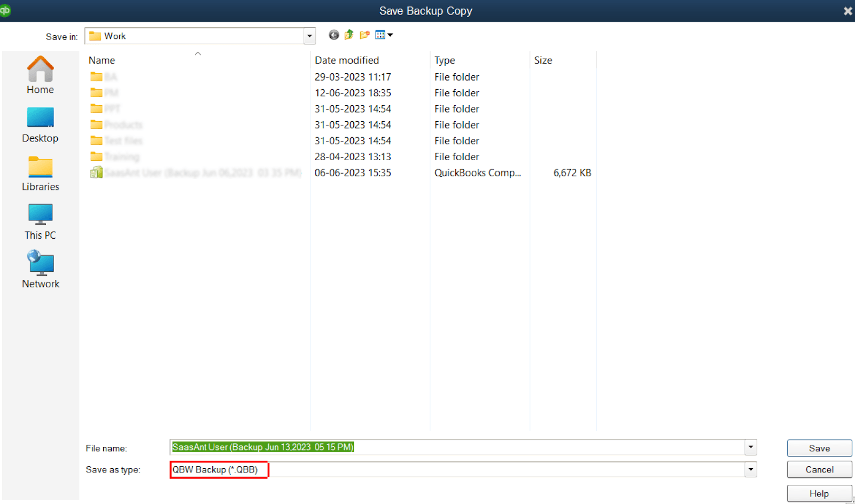Go back using the round back arrow icon
This screenshot has height=504, width=855.
pos(334,35)
